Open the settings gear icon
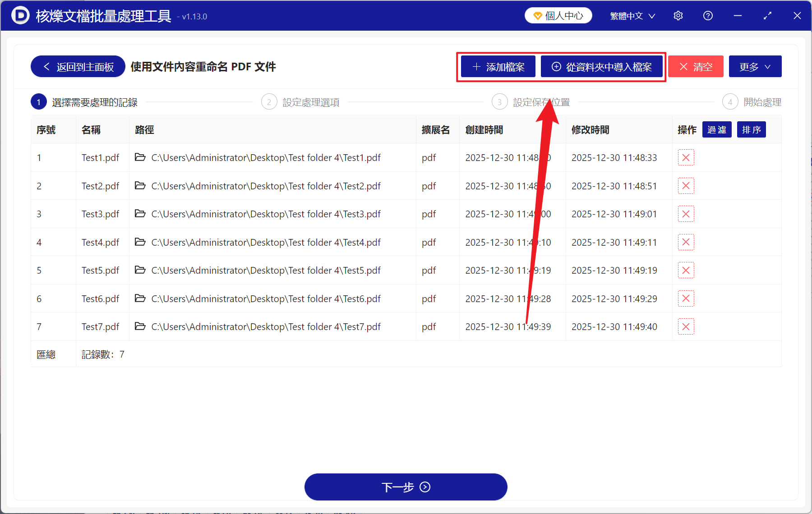Screen dimensions: 812x514 tap(678, 15)
